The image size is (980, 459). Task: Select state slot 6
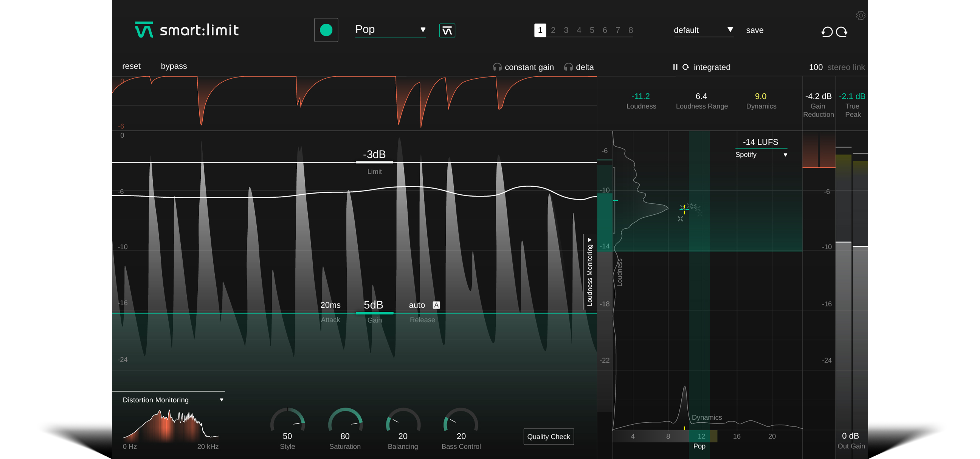pos(605,30)
